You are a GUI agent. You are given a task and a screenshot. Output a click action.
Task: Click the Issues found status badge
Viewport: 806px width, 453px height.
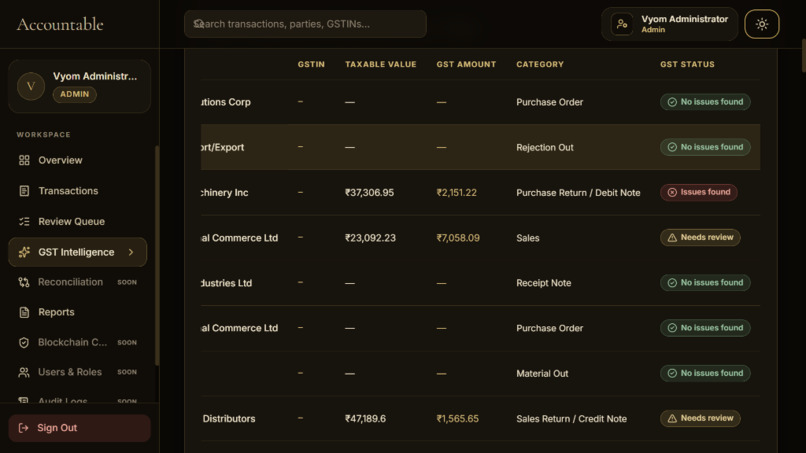(699, 192)
